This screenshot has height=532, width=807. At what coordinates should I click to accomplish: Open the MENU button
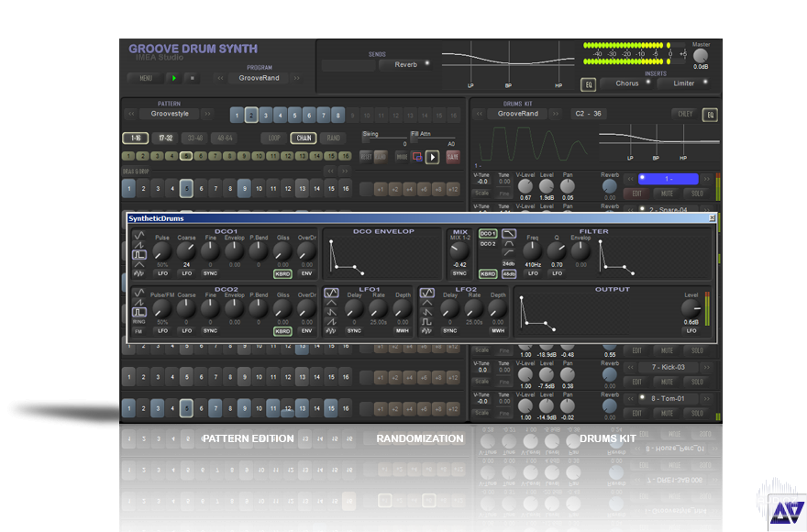click(x=146, y=79)
